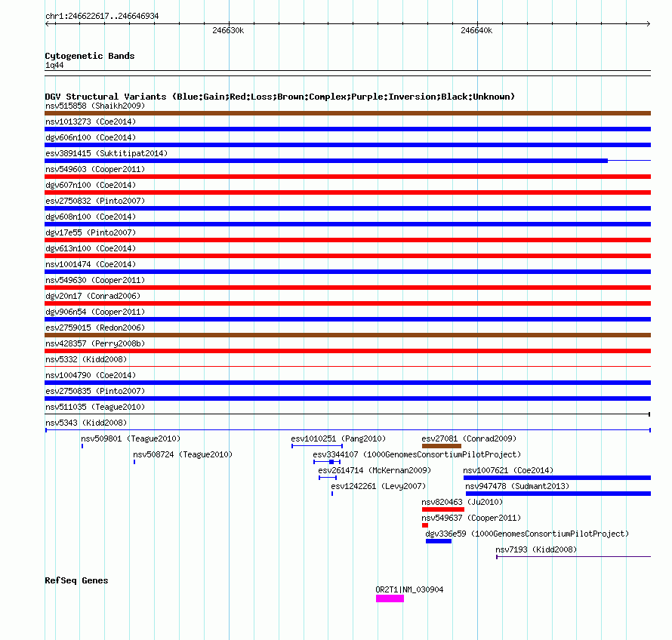
Task: Click the brown esv2759015 complex bar
Action: [x=347, y=335]
